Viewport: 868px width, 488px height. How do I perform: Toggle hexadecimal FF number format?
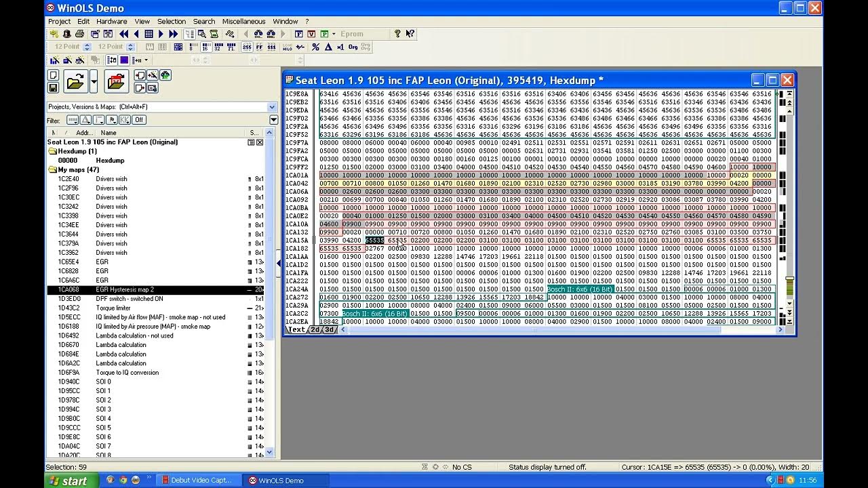pyautogui.click(x=260, y=47)
